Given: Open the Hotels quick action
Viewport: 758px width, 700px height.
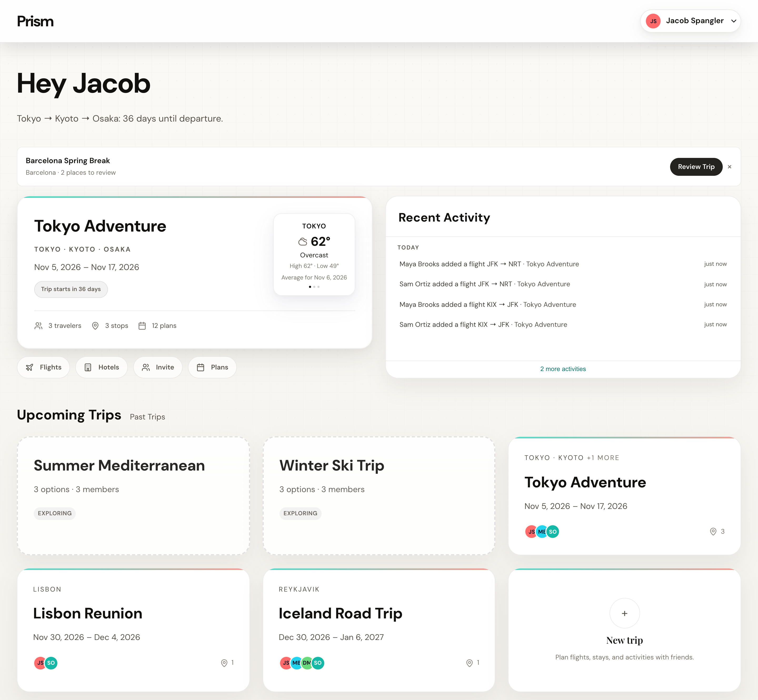Looking at the screenshot, I should [x=102, y=367].
